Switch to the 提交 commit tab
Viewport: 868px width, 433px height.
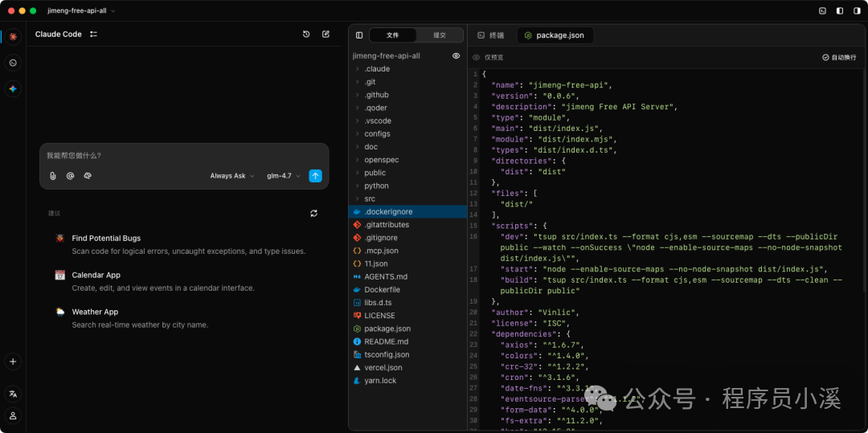tap(440, 35)
